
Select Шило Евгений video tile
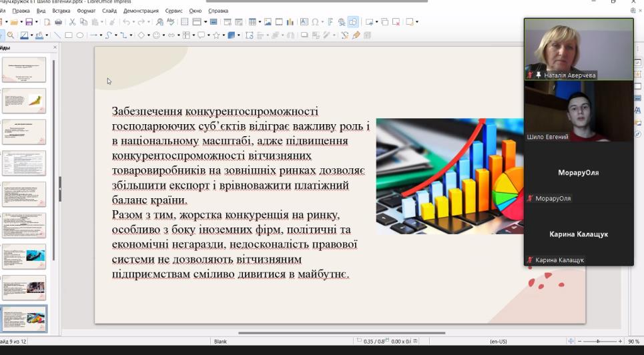(x=579, y=111)
